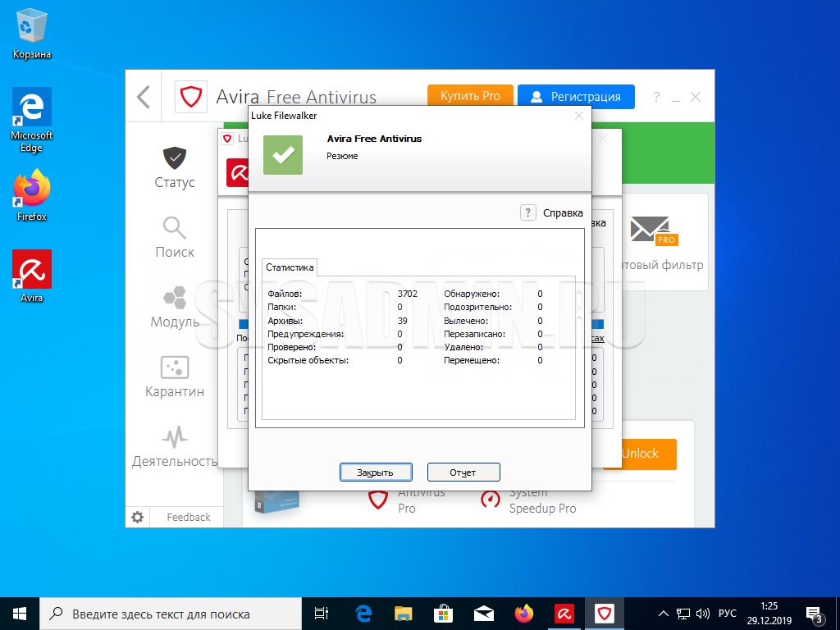Open the Firefox desktop shortcut

coord(32,195)
